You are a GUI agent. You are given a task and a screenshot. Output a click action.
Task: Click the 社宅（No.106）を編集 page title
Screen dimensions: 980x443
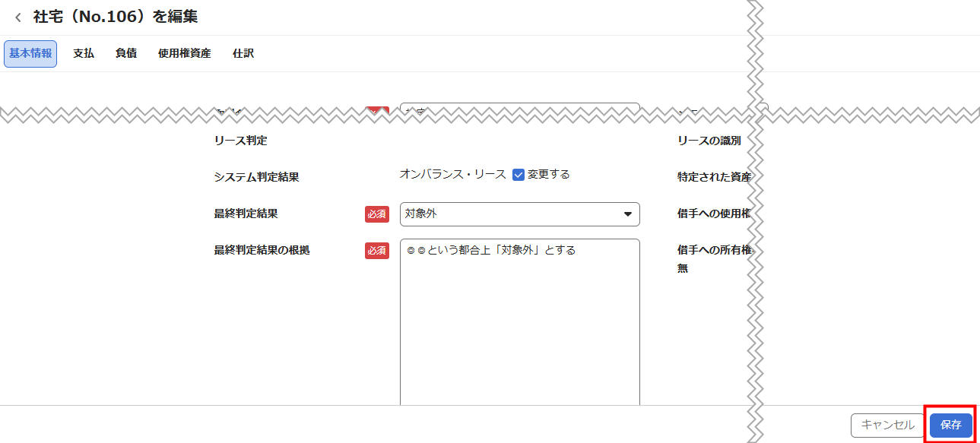116,17
